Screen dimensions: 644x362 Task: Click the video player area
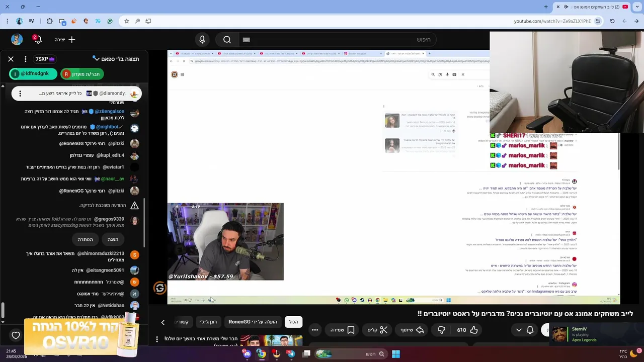[x=393, y=177]
